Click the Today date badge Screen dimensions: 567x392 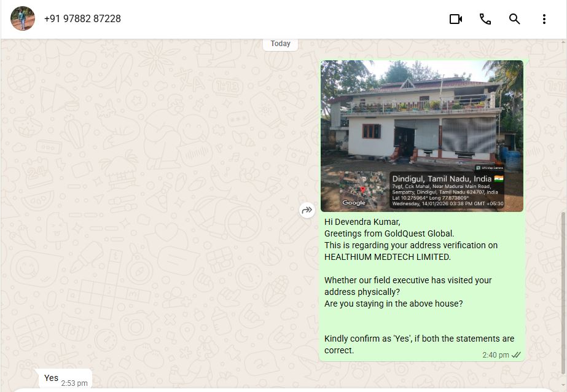[x=280, y=44]
